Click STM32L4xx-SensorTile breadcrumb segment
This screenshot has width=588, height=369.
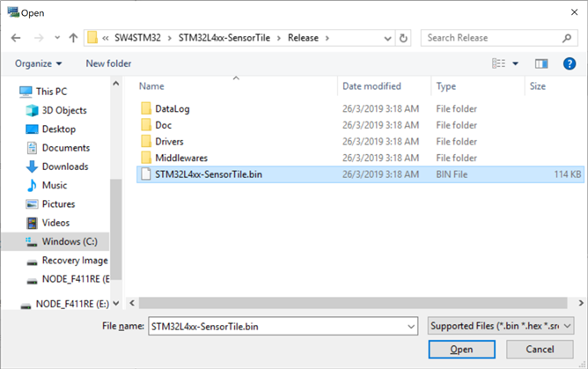point(224,38)
